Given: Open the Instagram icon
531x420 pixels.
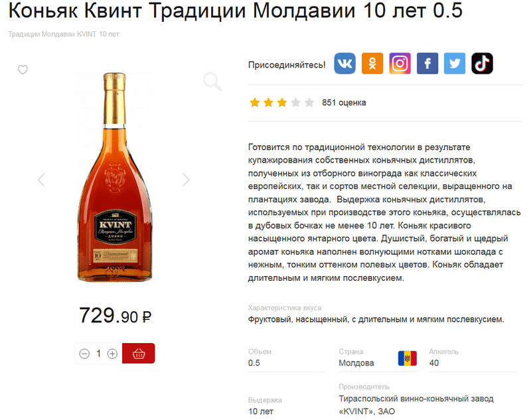Looking at the screenshot, I should click(400, 63).
